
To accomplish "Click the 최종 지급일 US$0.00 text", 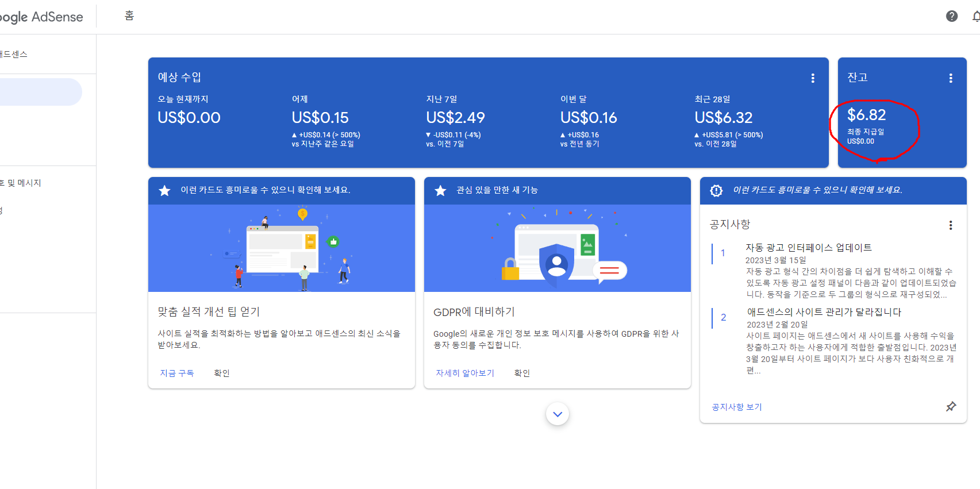I will click(866, 136).
